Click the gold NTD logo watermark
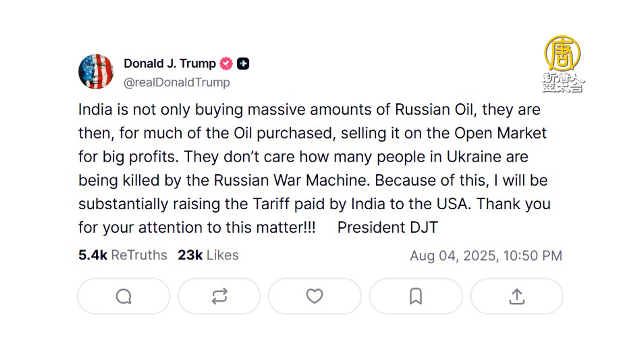This screenshot has width=644, height=362. click(562, 53)
